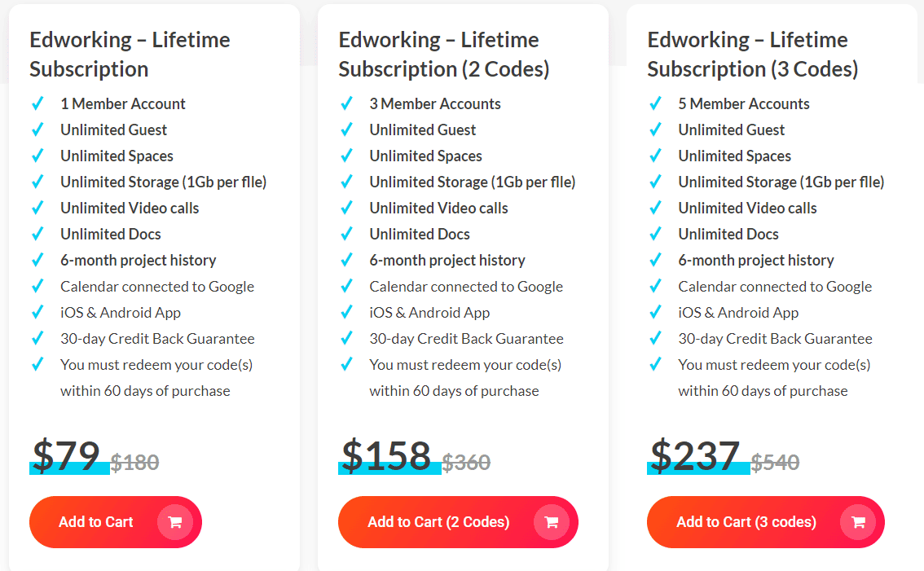Click the checkmark beside 1 Member Account
The width and height of the screenshot is (924, 571).
tap(37, 103)
